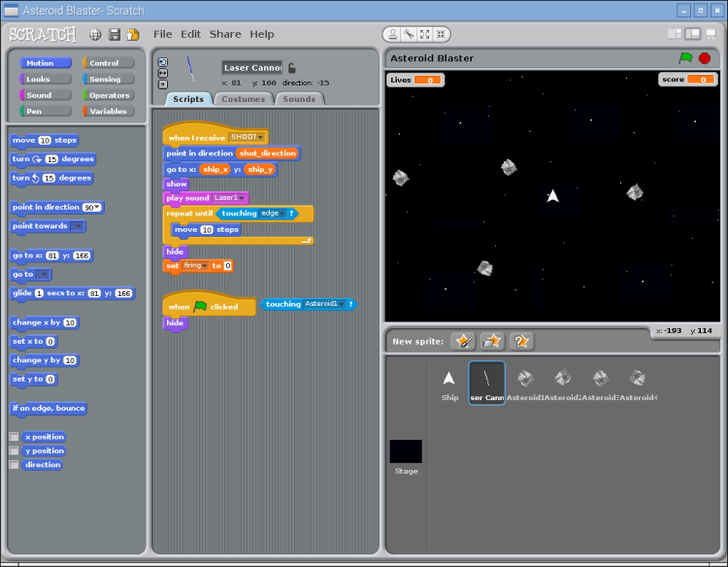
Task: Open the Help menu
Action: click(262, 34)
